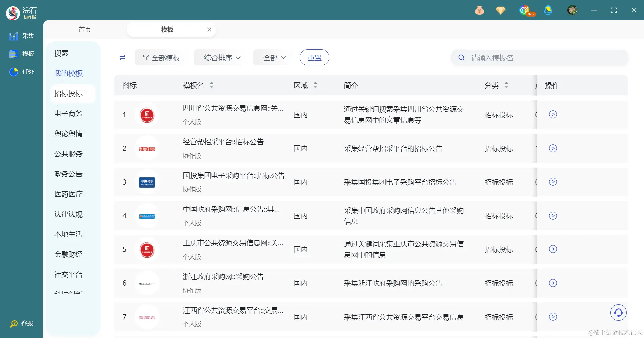The width and height of the screenshot is (644, 338).
Task: Open template 国投集团电子采购平台::招标公告
Action: (234, 176)
